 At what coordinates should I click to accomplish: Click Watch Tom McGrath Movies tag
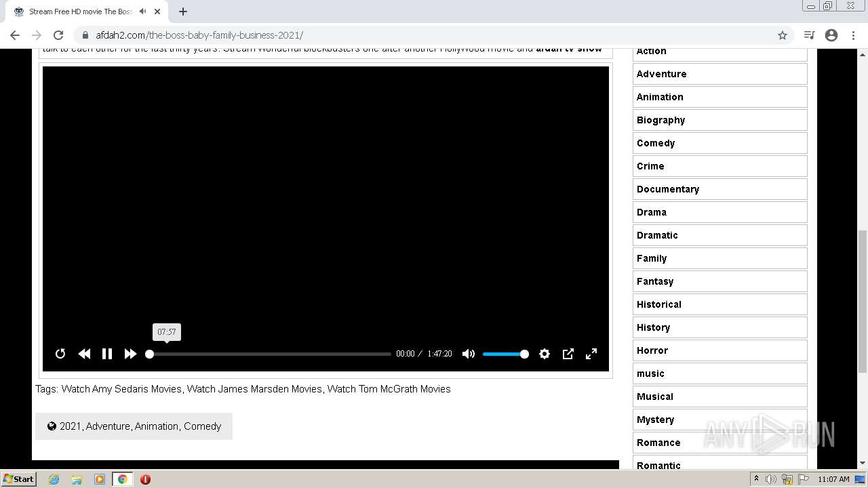click(x=389, y=389)
